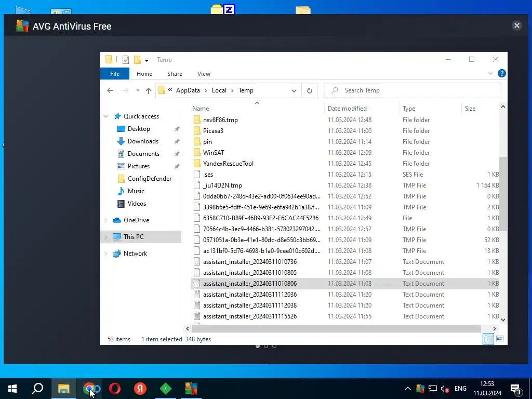The image size is (532, 399).
Task: Refresh the Temp folder view
Action: (x=310, y=90)
